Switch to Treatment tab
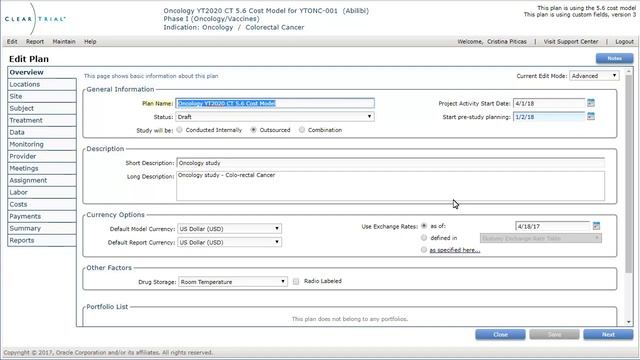 point(42,120)
